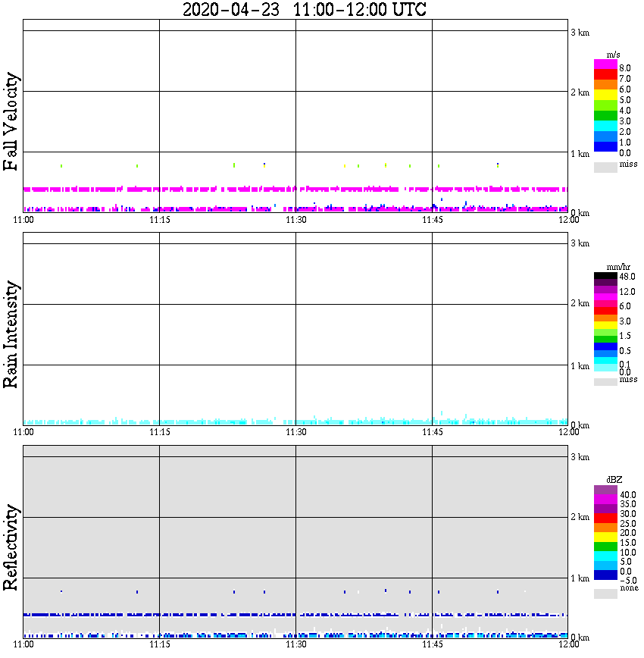Click "11:45" under the Fall Velocity plot
644x658 pixels.
[x=433, y=220]
